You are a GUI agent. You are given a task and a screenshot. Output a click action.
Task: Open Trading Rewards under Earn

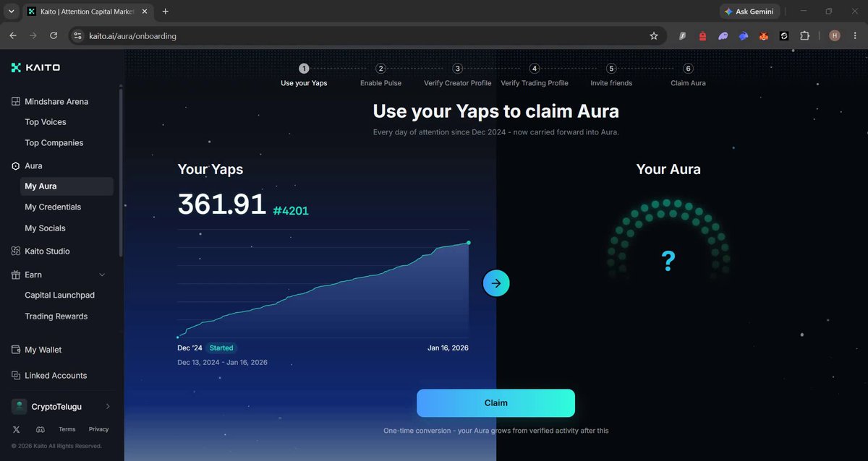[56, 316]
